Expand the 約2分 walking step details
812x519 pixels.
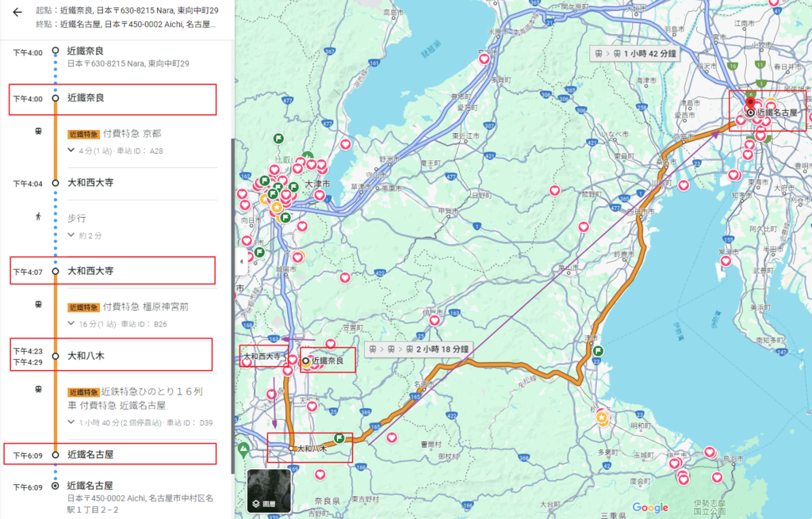[71, 235]
